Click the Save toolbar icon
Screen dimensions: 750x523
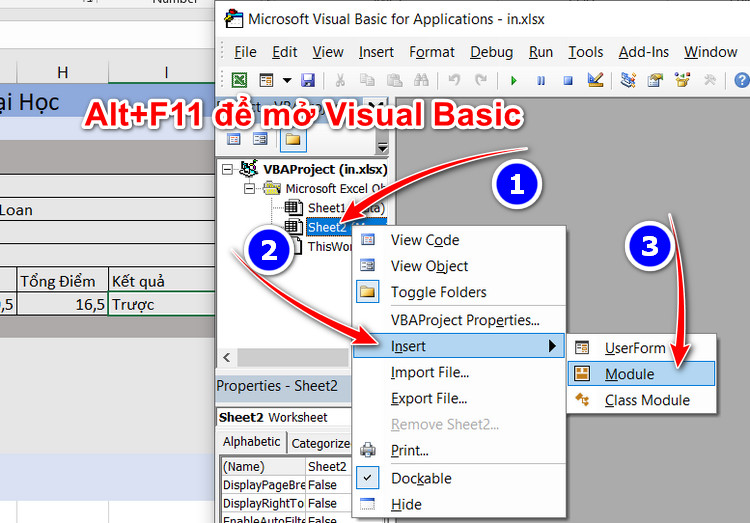[x=308, y=80]
